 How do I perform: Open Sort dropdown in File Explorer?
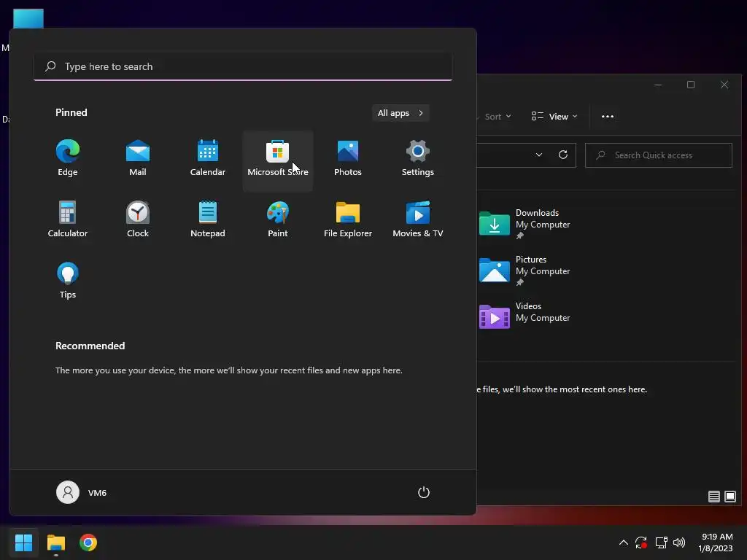click(x=498, y=117)
